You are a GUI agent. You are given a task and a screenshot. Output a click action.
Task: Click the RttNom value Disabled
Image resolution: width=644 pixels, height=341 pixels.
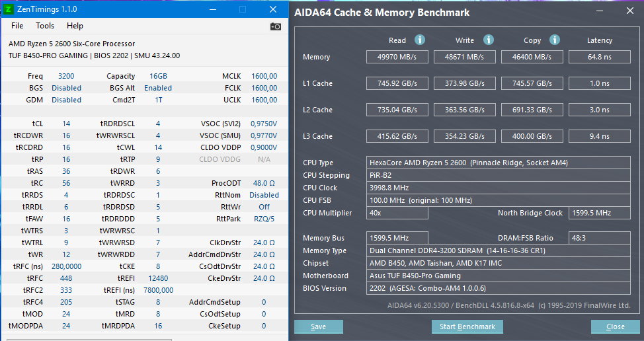click(264, 195)
